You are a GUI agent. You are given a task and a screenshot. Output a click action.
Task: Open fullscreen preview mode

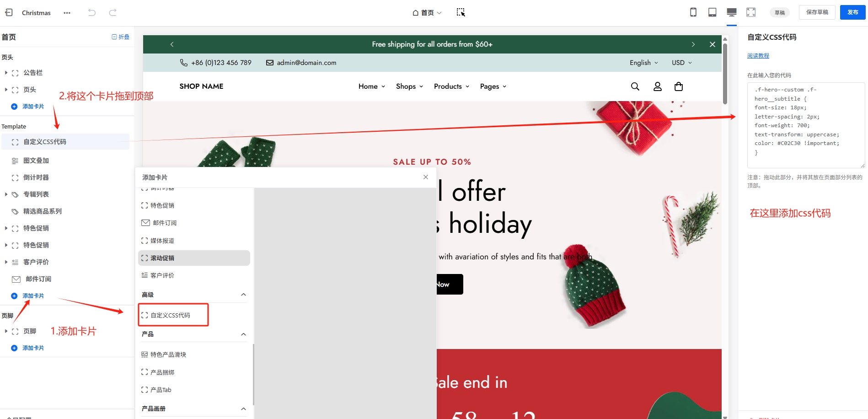coord(751,12)
